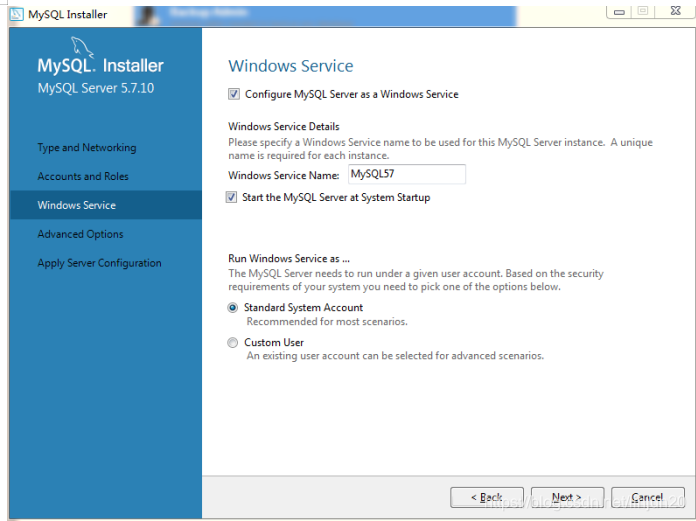Click the Windows Service Details label
The image size is (696, 521).
click(284, 126)
